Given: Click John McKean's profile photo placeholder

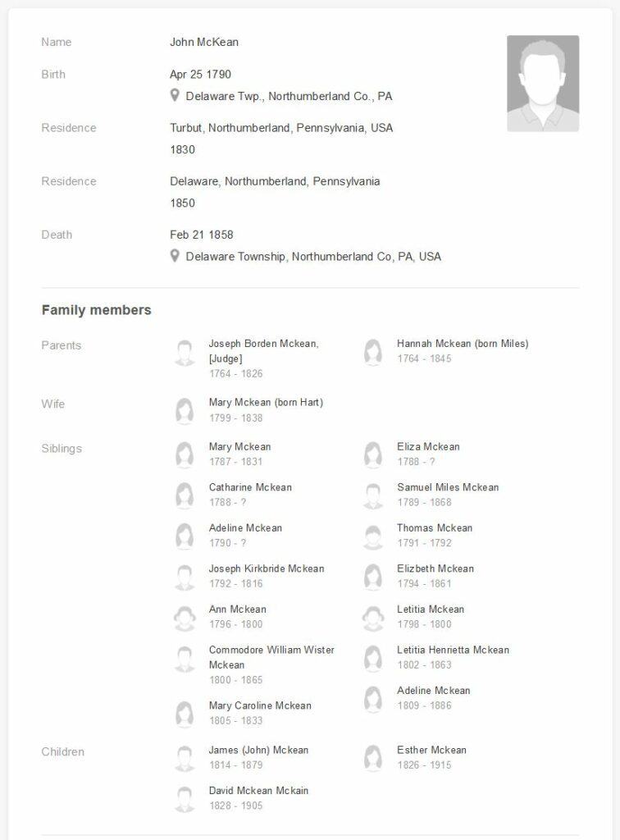Looking at the screenshot, I should tap(542, 83).
